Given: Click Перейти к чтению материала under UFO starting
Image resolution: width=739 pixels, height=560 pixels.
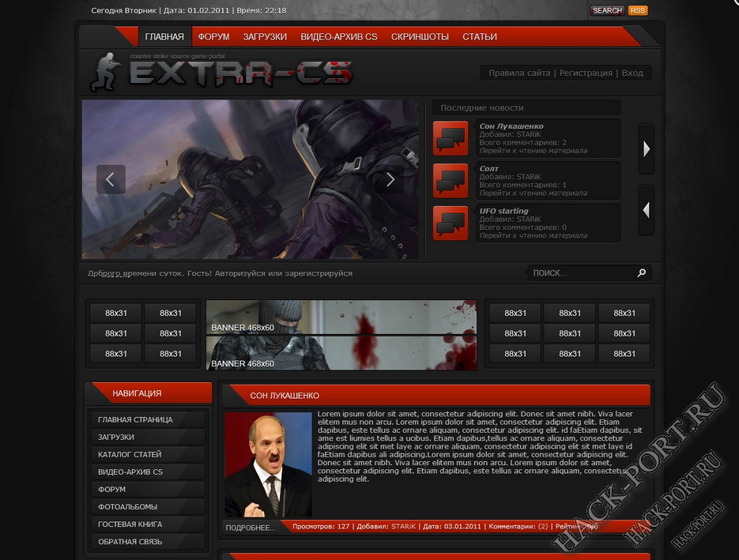Looking at the screenshot, I should click(x=533, y=235).
